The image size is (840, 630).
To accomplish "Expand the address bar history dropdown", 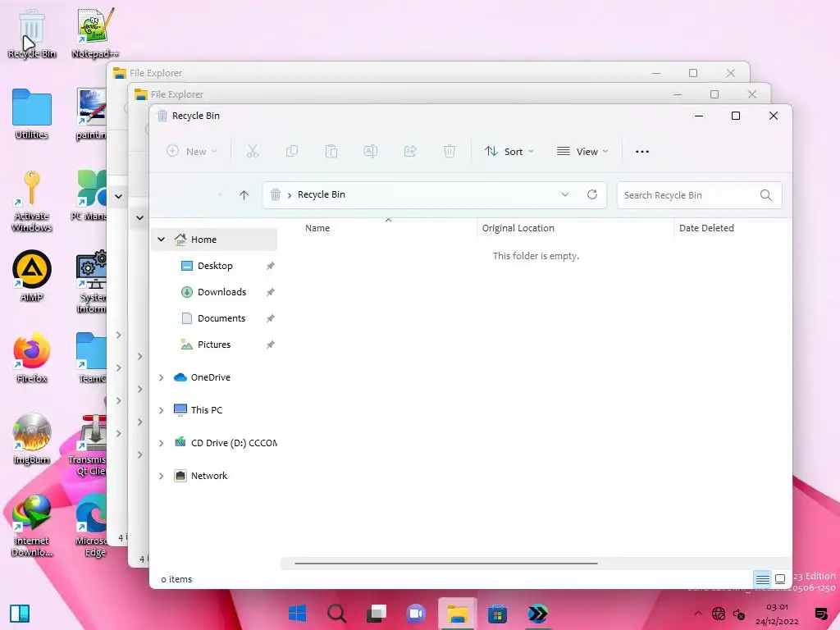I will point(564,194).
